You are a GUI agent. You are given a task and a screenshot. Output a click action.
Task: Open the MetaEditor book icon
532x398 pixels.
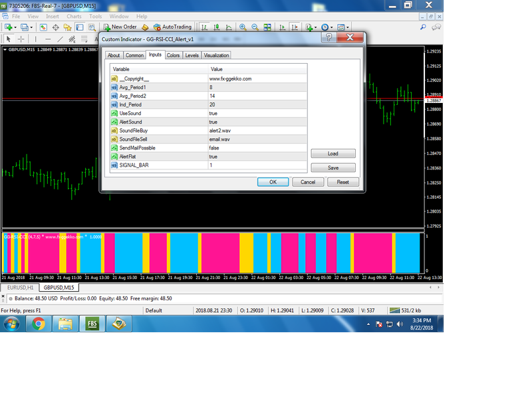[145, 27]
